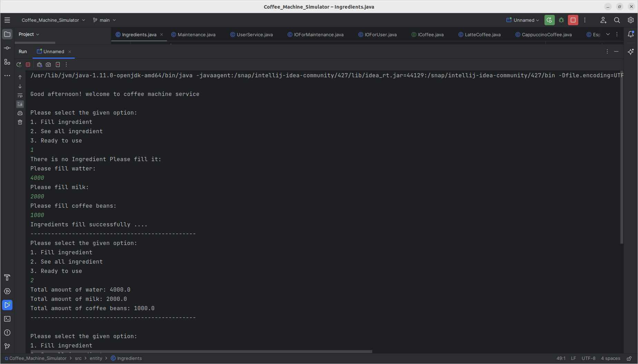Close the Ingredients.java tab
Viewport: 638px width, 364px height.
point(162,35)
